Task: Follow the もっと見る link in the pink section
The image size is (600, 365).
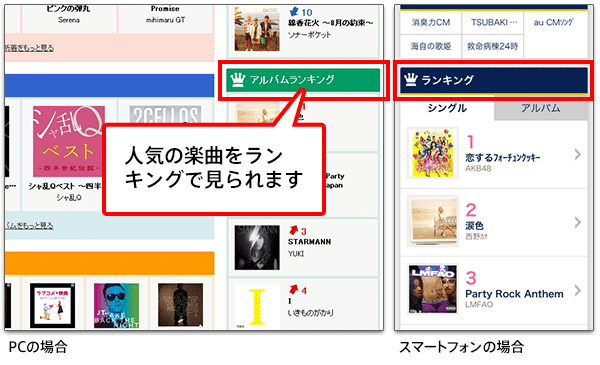Action: tap(29, 48)
